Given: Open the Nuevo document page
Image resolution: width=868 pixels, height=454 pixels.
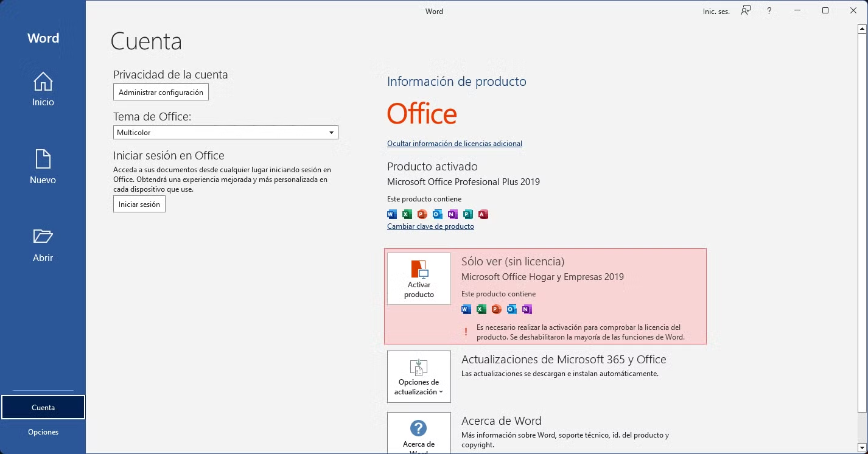Looking at the screenshot, I should click(x=43, y=167).
